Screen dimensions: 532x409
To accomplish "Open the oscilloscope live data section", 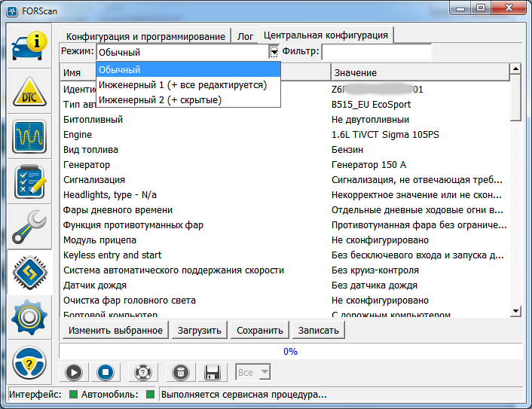I will click(29, 136).
